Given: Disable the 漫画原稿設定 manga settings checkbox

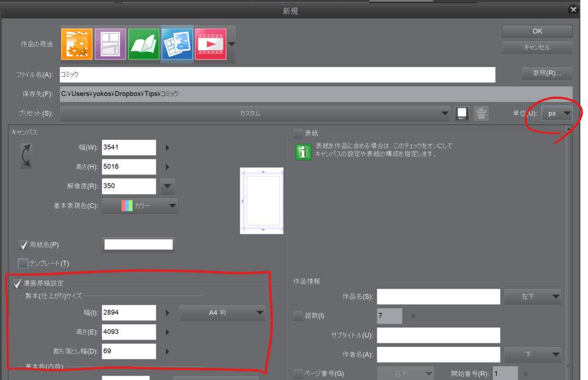Looking at the screenshot, I should 16,283.
